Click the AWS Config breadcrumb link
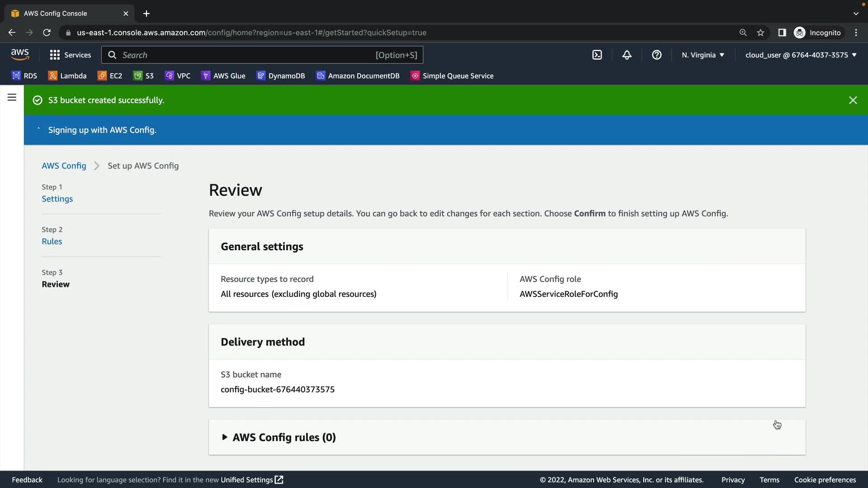This screenshot has height=488, width=868. 64,166
